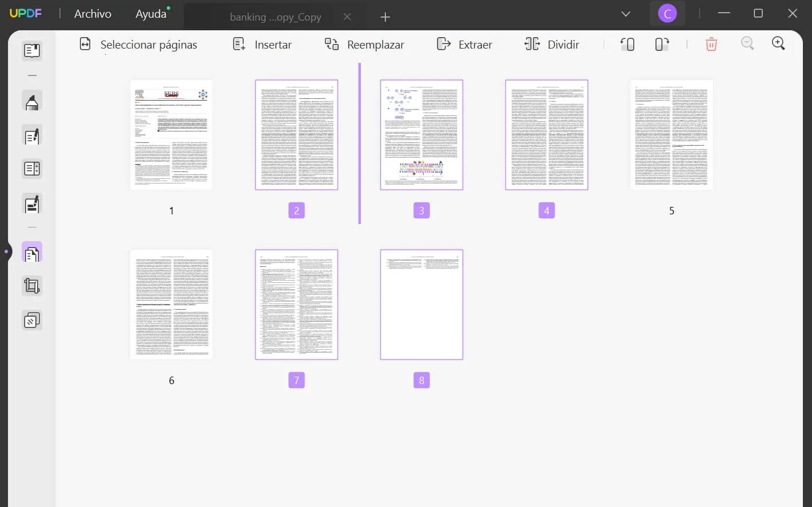Click the highlighted page number 8 label

pos(421,380)
